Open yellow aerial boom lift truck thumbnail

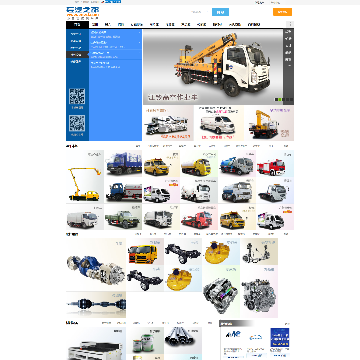click(x=85, y=177)
